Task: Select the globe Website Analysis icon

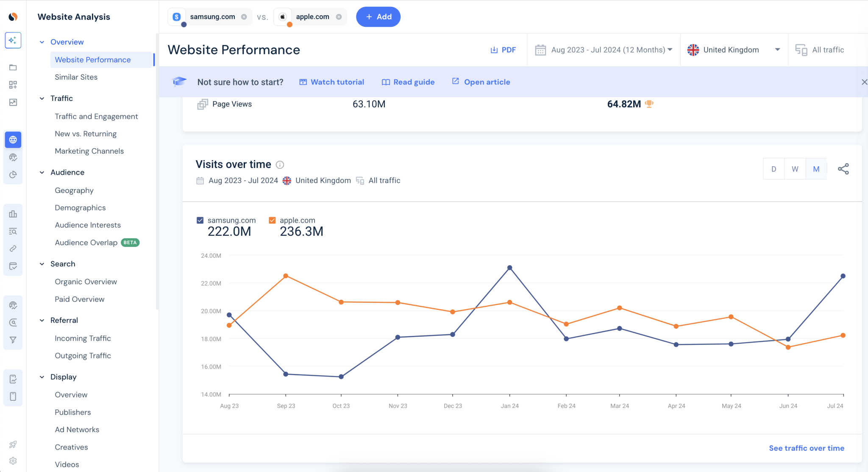Action: (13, 140)
